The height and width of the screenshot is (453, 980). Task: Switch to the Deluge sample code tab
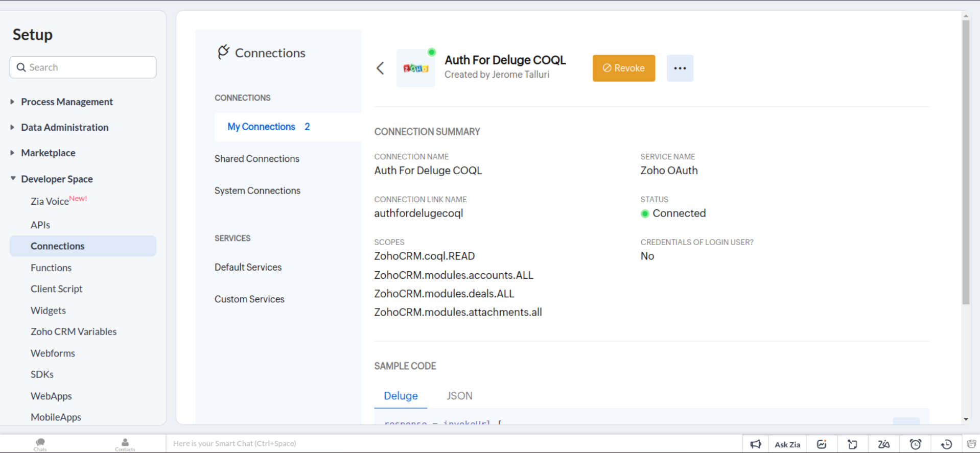tap(401, 396)
